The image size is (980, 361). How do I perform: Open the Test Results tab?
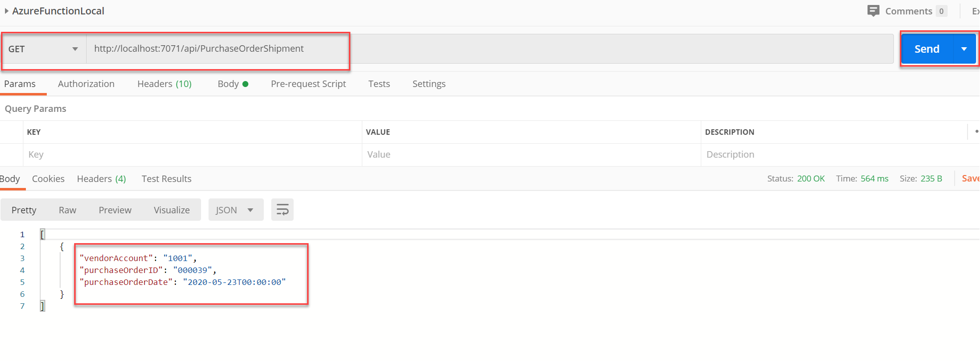coord(166,179)
